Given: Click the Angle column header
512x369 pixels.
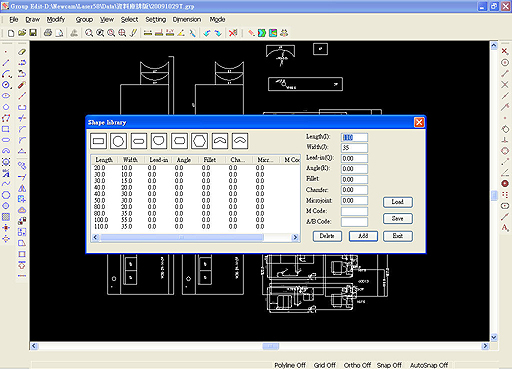Looking at the screenshot, I should click(x=184, y=160).
